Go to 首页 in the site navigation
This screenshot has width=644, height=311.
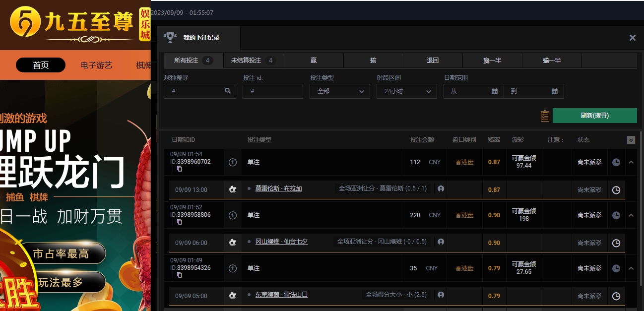pos(41,65)
